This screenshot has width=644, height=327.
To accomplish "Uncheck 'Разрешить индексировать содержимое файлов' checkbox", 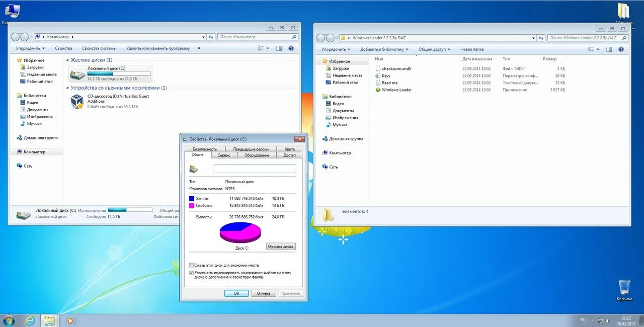I will tap(191, 273).
